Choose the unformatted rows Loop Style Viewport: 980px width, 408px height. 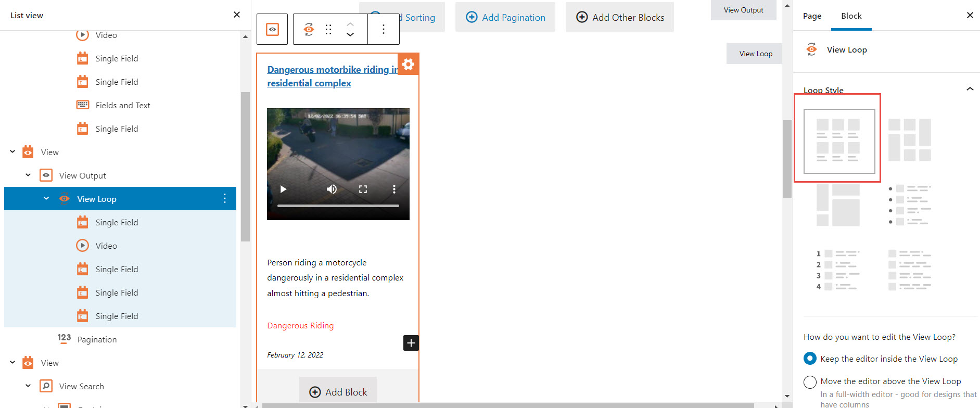tap(910, 270)
